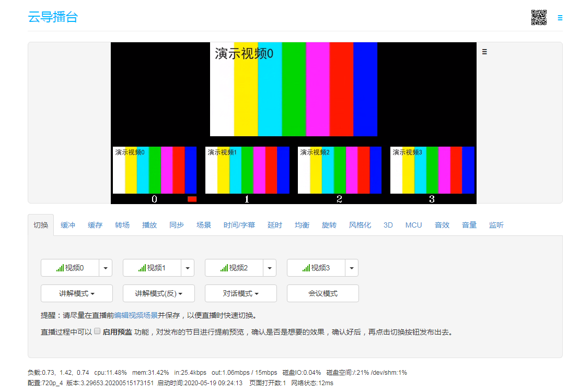Open the 讲解模式(反) dropdown

pyautogui.click(x=159, y=293)
